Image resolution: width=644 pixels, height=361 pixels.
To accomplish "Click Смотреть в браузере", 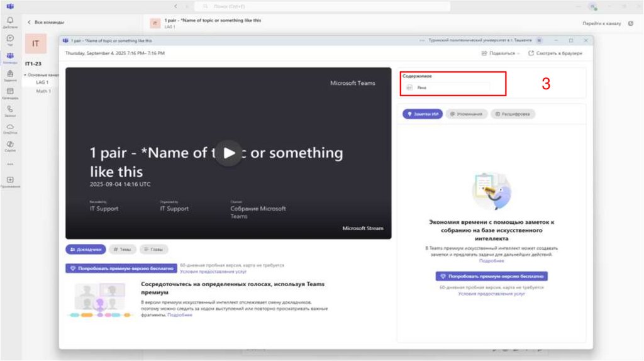I will point(555,53).
